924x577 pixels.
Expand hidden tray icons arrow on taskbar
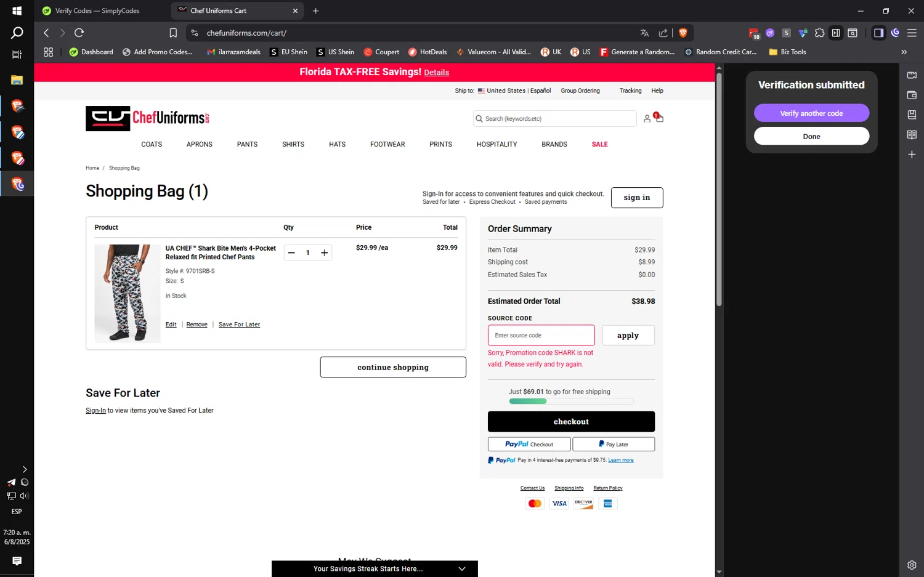pyautogui.click(x=25, y=469)
